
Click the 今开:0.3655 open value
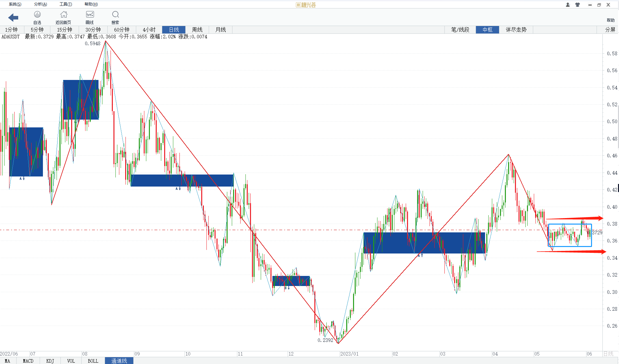[x=133, y=37]
